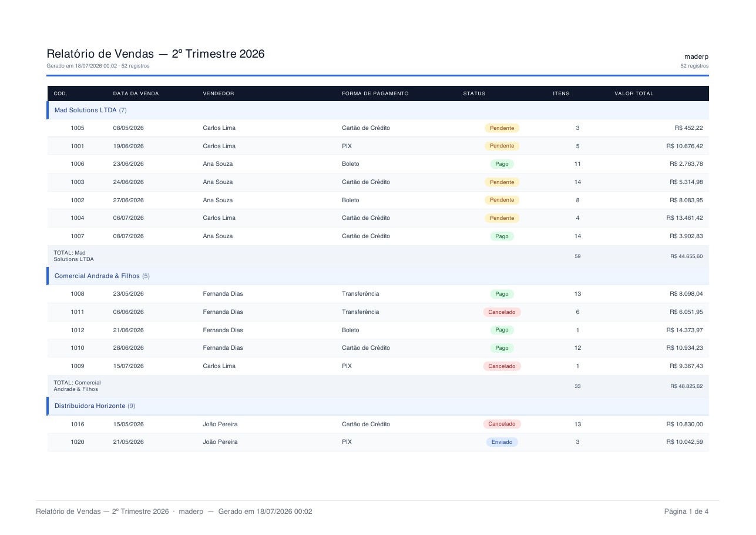Click João Pereira in row 1016
The width and height of the screenshot is (756, 535).
point(220,424)
